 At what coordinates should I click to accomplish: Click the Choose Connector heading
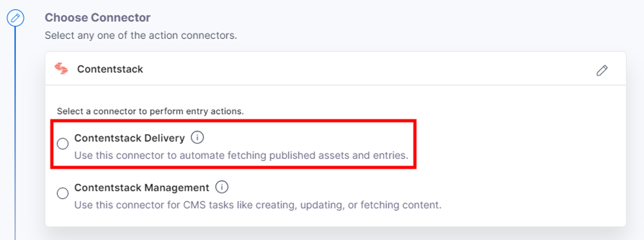97,18
